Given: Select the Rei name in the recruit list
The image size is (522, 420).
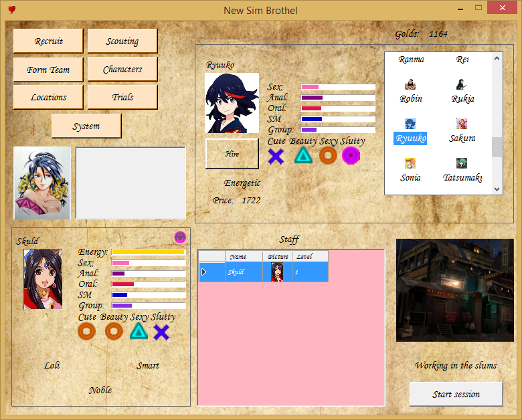Looking at the screenshot, I should point(462,60).
